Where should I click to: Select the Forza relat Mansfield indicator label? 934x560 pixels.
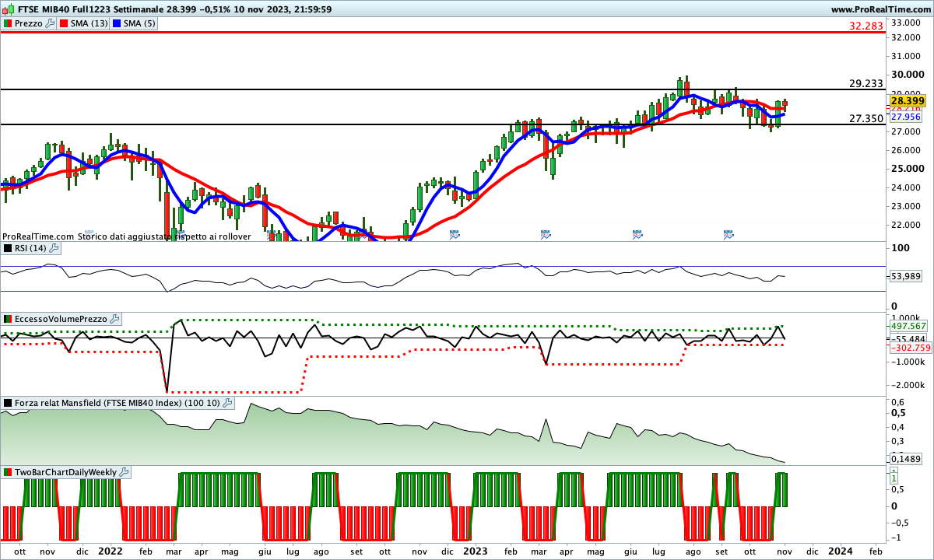(118, 403)
